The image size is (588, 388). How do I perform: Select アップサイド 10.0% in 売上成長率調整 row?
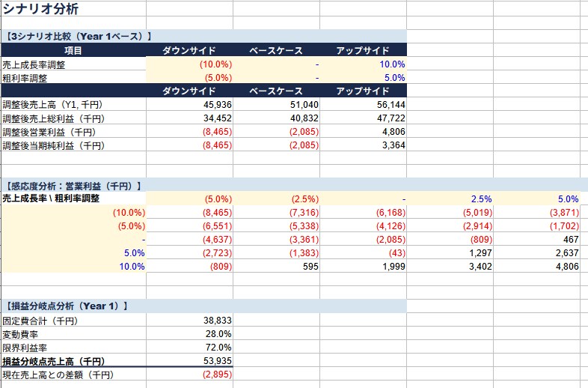(x=364, y=64)
